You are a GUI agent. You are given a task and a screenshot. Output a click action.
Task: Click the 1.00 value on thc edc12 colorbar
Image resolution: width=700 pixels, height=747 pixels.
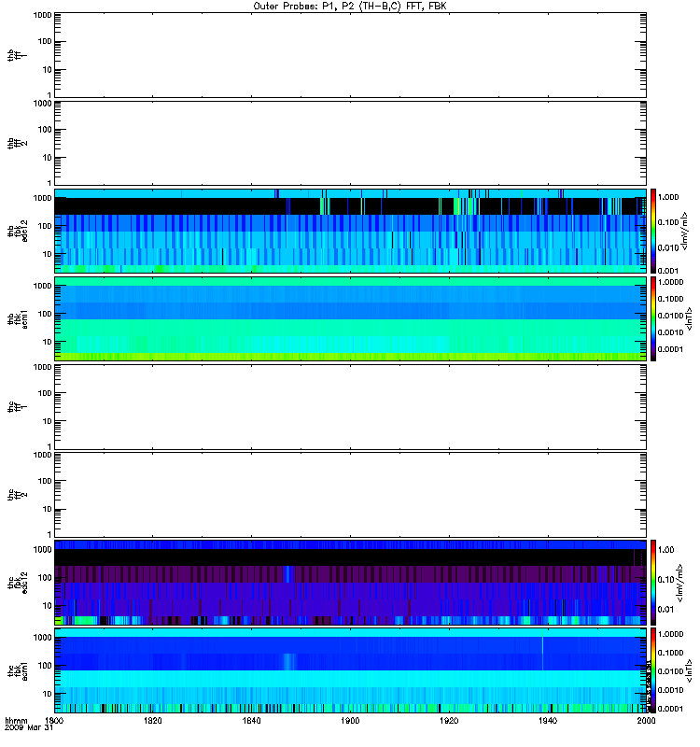(x=666, y=550)
